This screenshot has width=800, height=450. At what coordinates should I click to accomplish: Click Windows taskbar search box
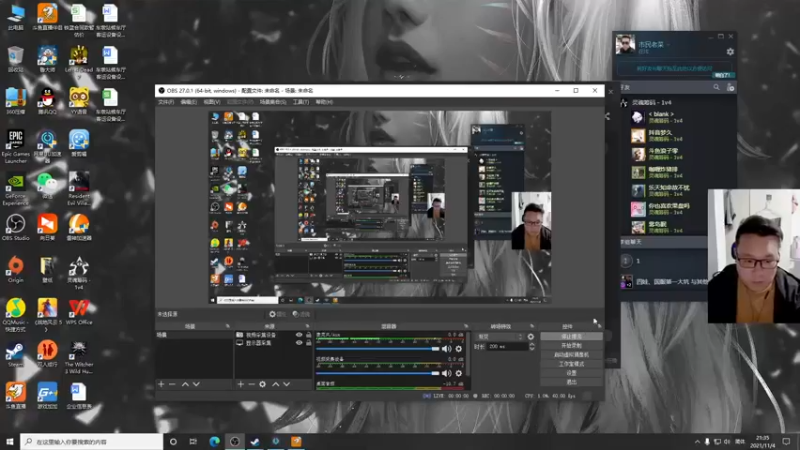pyautogui.click(x=91, y=441)
